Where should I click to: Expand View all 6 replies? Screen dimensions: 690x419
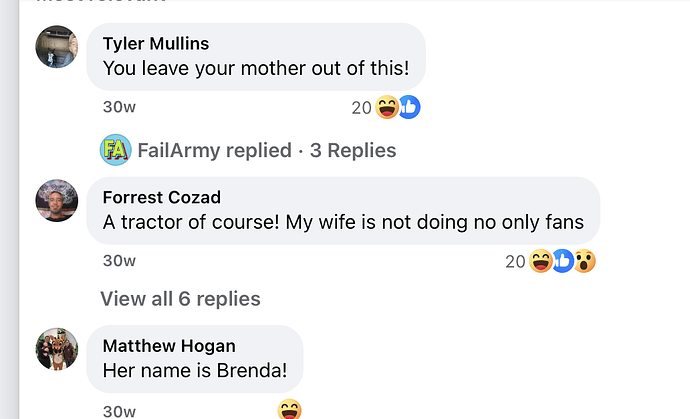(180, 299)
